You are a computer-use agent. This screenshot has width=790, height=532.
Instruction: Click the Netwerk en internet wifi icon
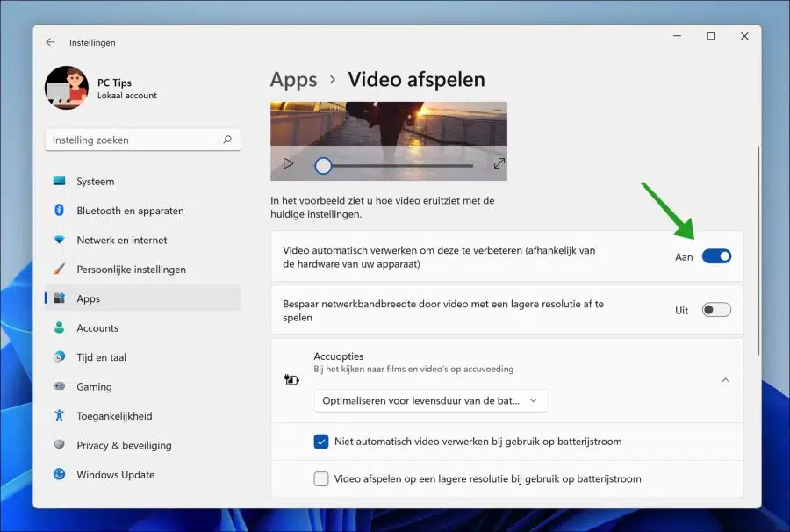[60, 240]
